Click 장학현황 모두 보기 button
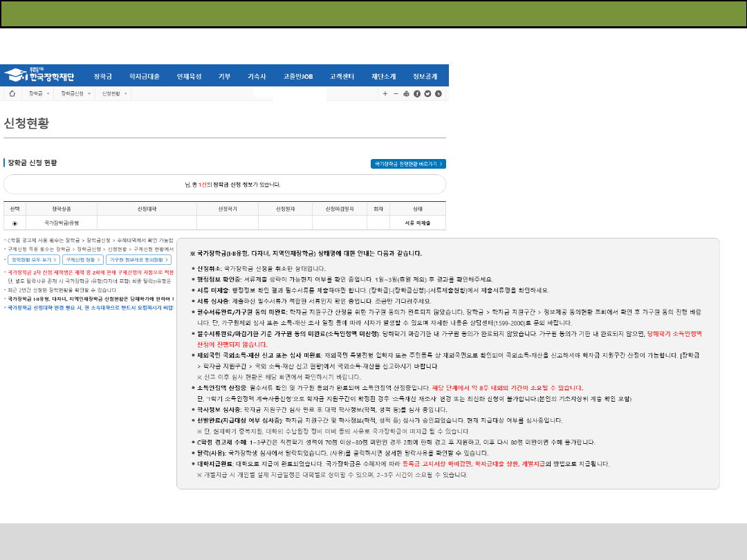 [33, 260]
